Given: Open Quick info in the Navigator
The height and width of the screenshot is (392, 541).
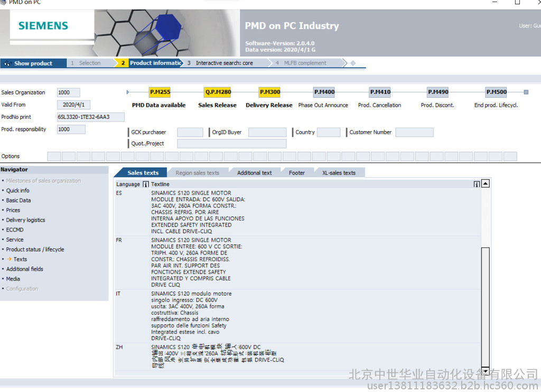Looking at the screenshot, I should 17,191.
